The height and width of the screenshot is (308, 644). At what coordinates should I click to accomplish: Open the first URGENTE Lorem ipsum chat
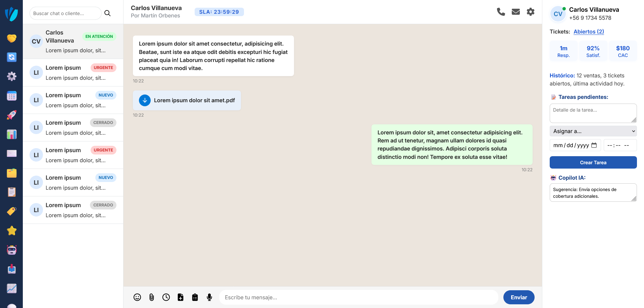(x=73, y=73)
